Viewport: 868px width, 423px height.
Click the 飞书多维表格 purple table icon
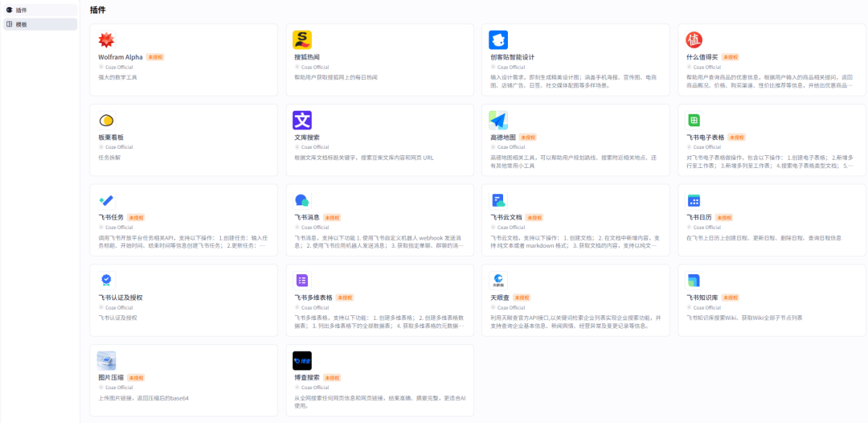coord(302,280)
